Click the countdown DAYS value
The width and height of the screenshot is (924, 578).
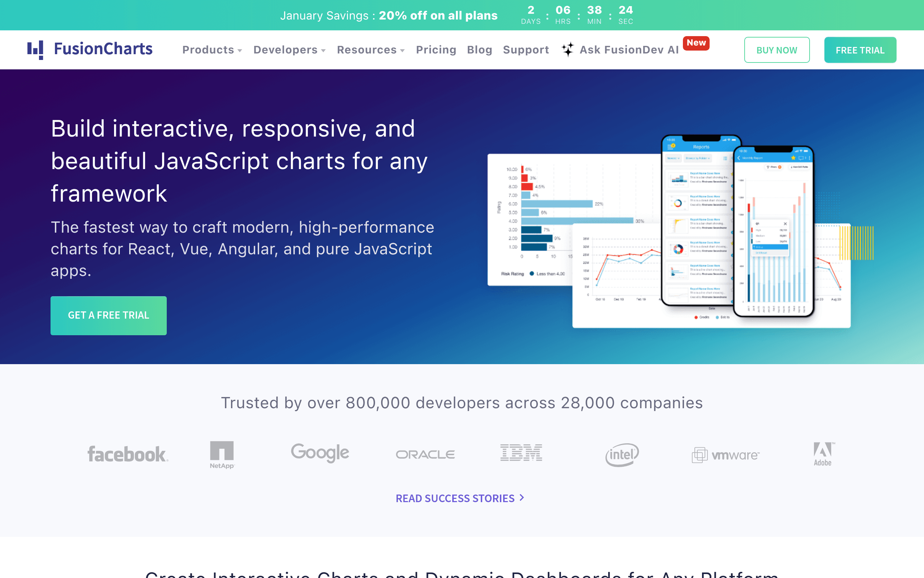click(x=531, y=10)
